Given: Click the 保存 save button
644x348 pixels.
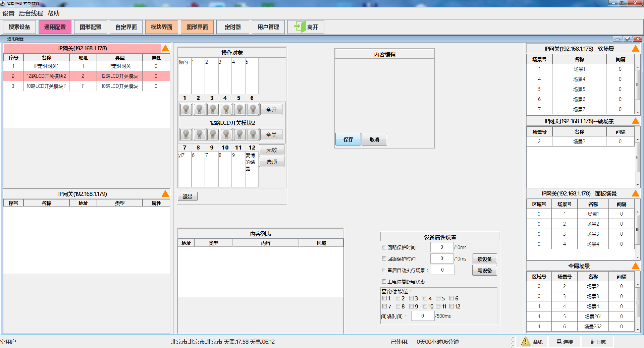Looking at the screenshot, I should (x=348, y=139).
